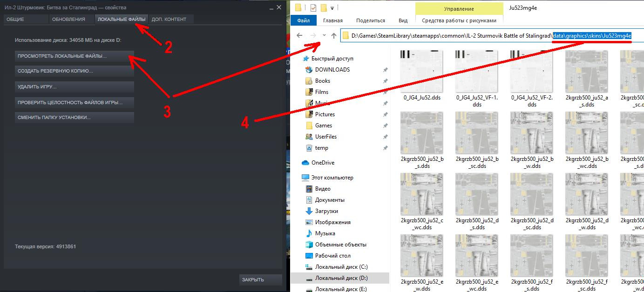Click ПРОСМОТРЕТЬ ЛОКАЛЬНЫЕ ФАЙЛЫ button

pyautogui.click(x=75, y=56)
